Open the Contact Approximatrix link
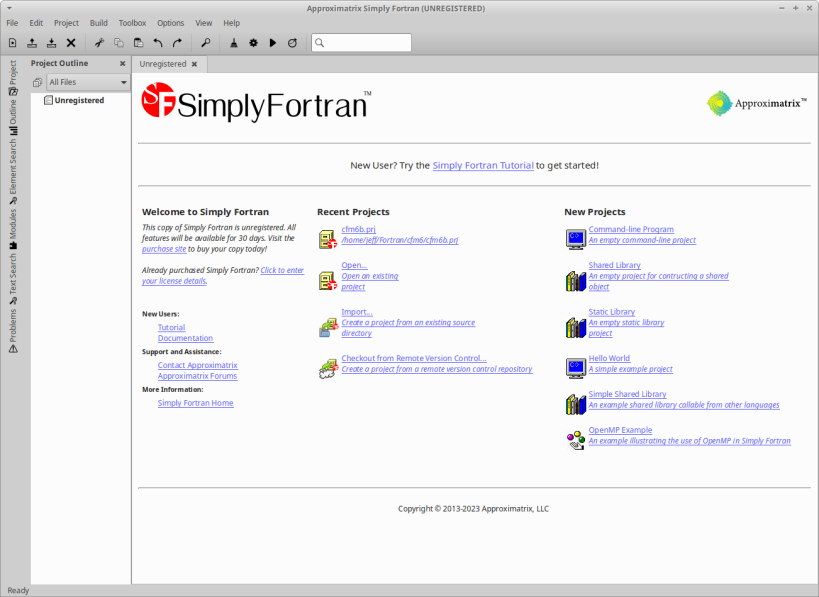This screenshot has width=819, height=597. click(197, 365)
